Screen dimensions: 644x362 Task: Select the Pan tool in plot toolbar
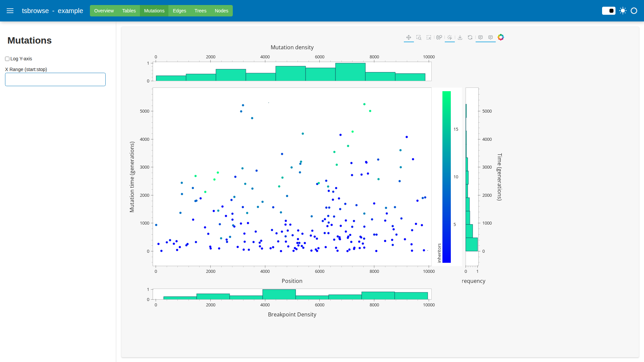409,38
